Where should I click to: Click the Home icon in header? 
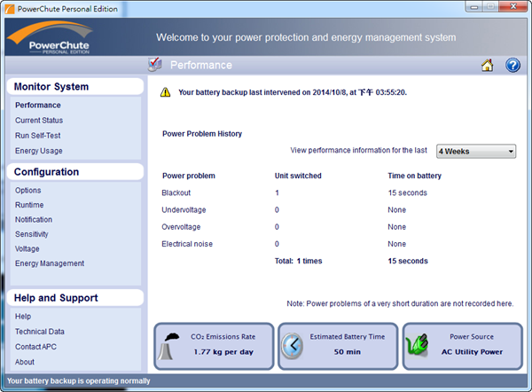pyautogui.click(x=487, y=65)
